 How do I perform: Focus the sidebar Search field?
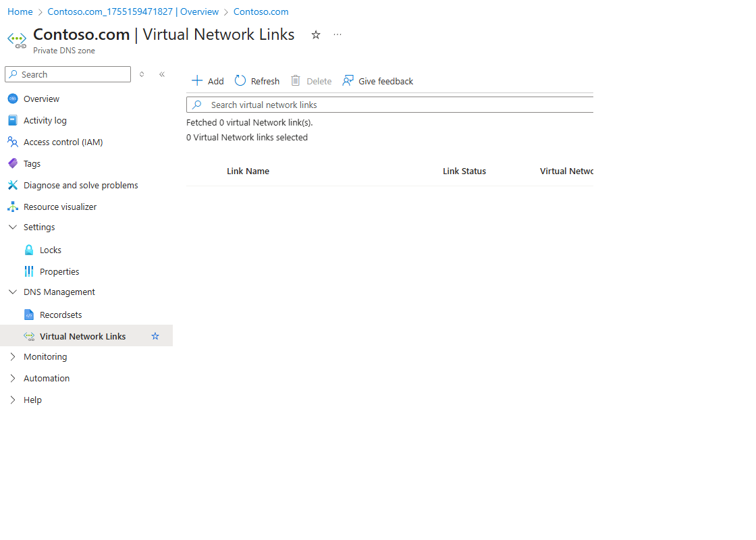[68, 74]
